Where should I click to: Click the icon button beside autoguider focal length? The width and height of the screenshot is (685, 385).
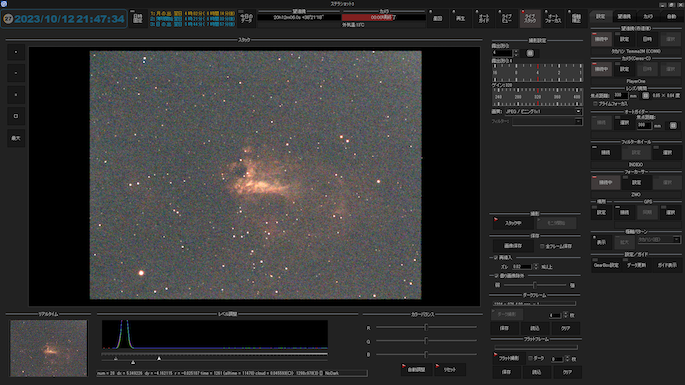pos(673,125)
